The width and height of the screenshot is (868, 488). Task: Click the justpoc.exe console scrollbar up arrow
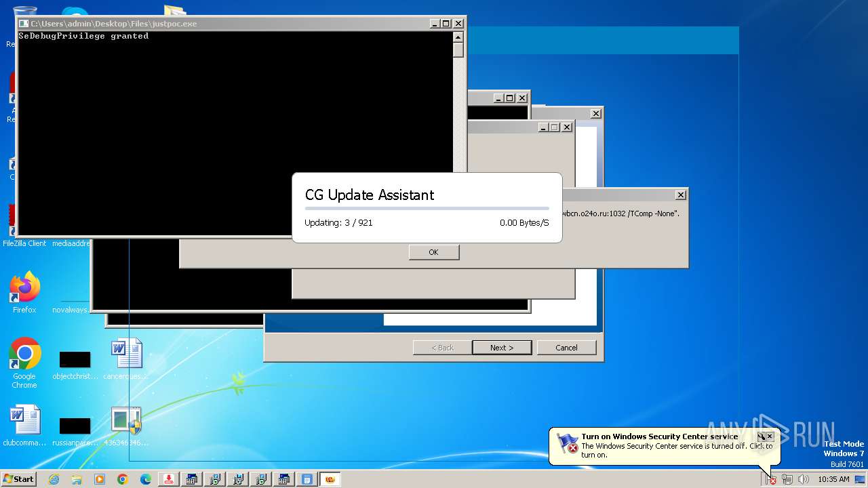[x=458, y=37]
